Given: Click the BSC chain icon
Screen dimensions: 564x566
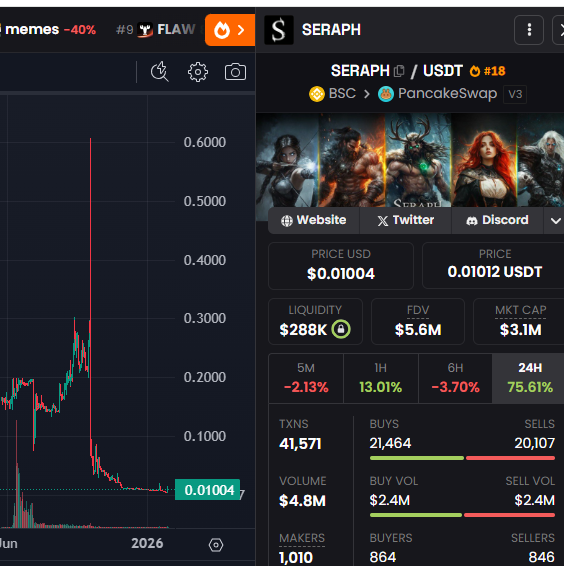Looking at the screenshot, I should (x=317, y=94).
